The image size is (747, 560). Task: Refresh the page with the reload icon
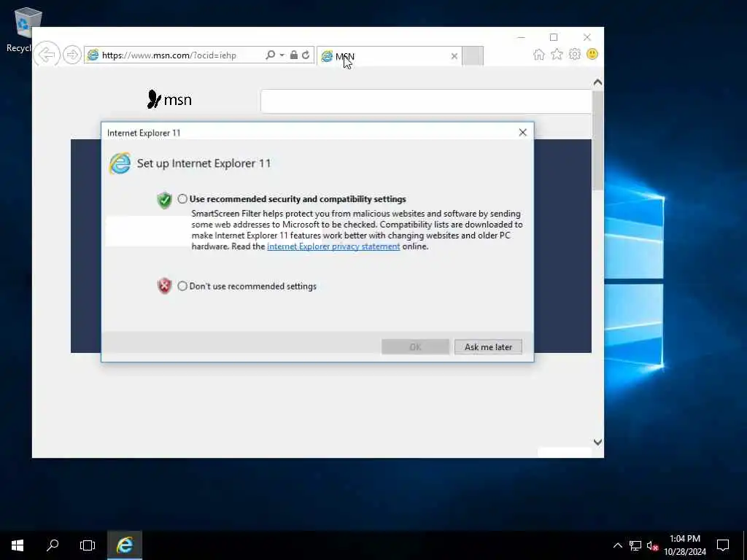(x=306, y=55)
